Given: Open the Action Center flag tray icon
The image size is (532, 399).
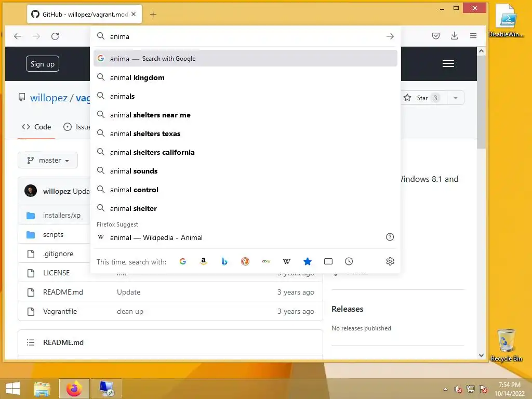Looking at the screenshot, I should 483,389.
